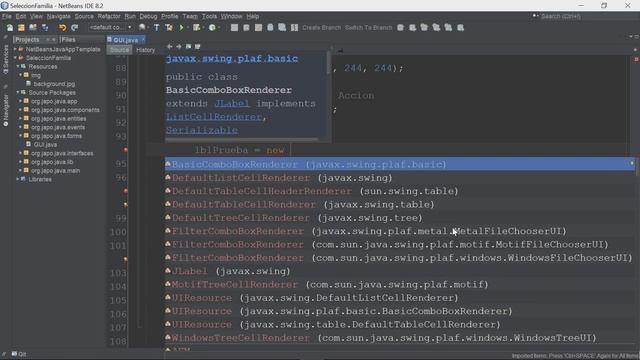Choose MotifTreeCellRenderer completion item
This screenshot has width=640, height=360.
(400, 284)
